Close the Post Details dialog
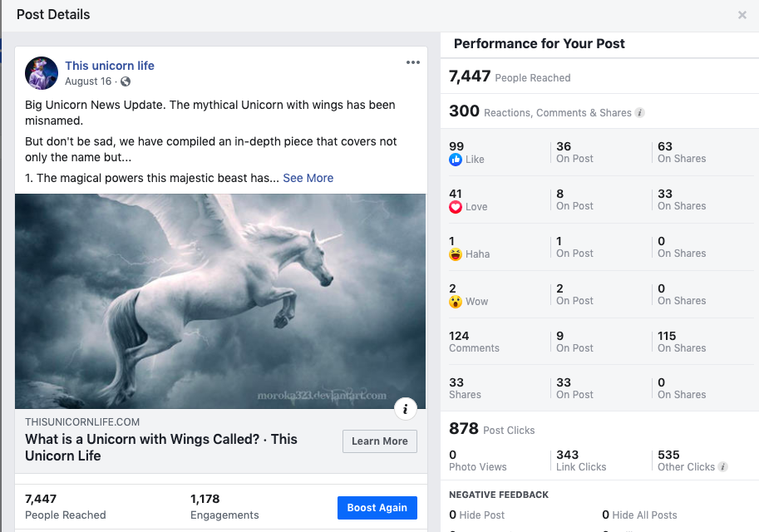Screen dimensions: 759x532 click(x=742, y=15)
